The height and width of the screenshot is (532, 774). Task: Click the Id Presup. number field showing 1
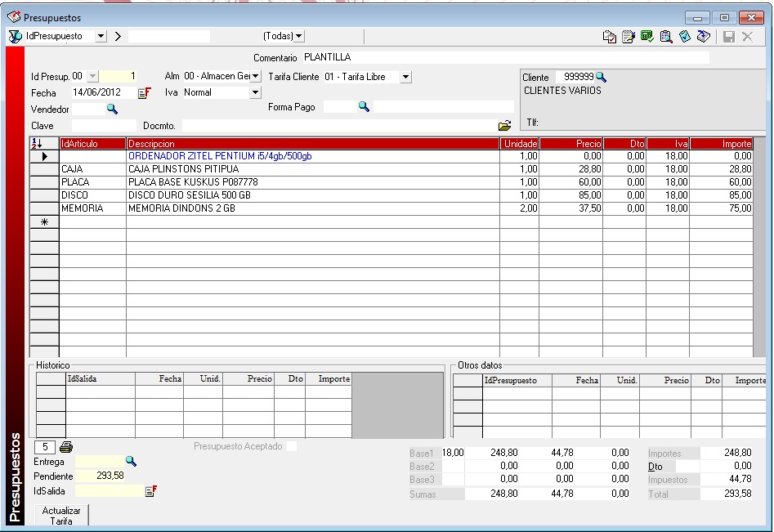(x=119, y=77)
